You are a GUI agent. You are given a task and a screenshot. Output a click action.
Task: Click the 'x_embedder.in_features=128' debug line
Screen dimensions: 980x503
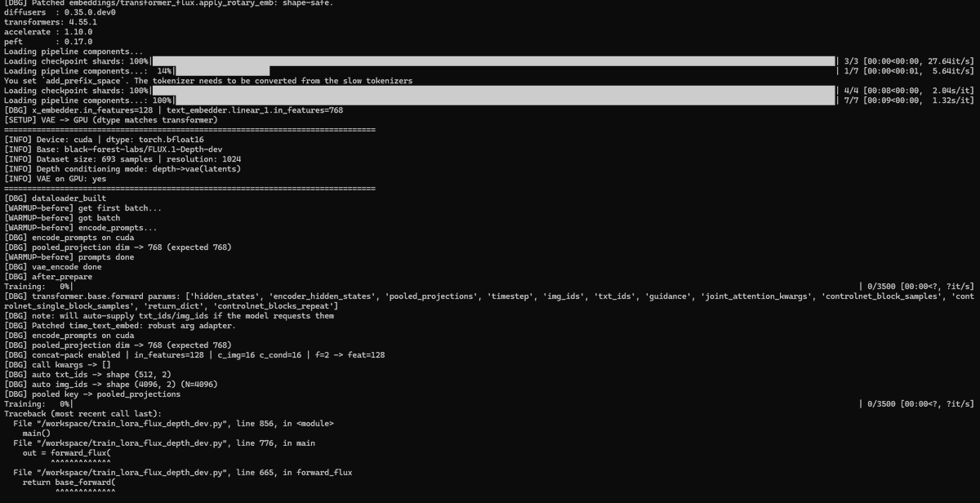(x=173, y=110)
